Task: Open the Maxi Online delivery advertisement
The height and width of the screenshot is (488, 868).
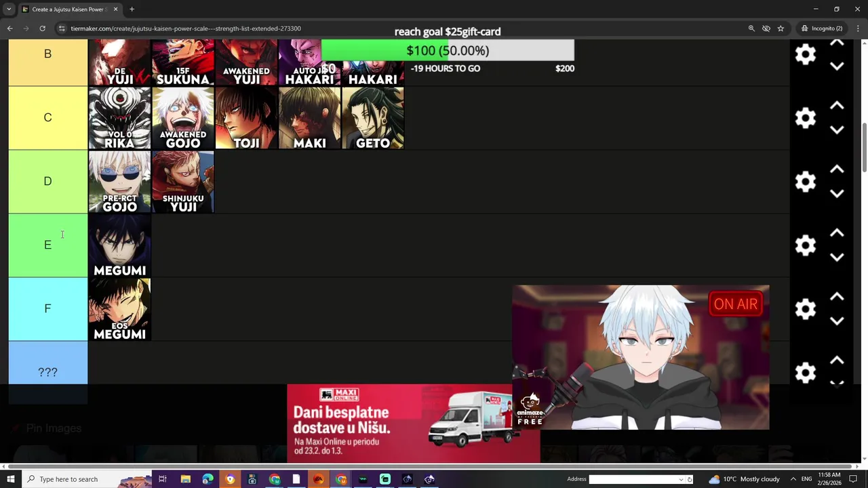Action: pos(399,424)
